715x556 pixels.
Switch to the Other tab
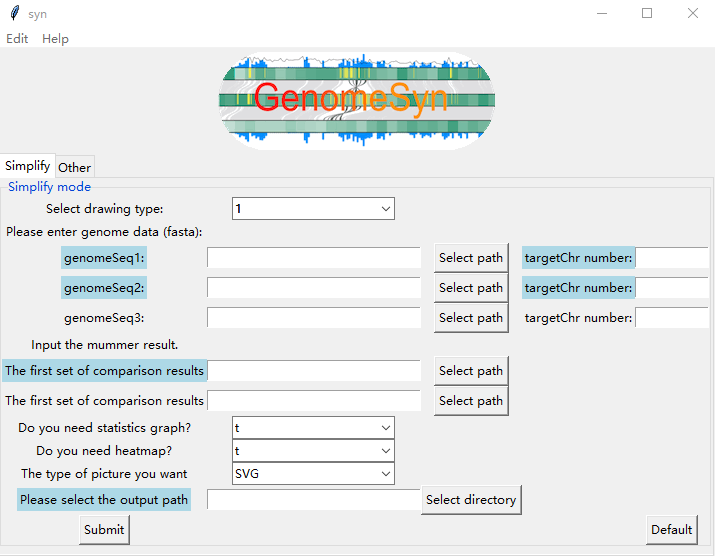[x=74, y=167]
